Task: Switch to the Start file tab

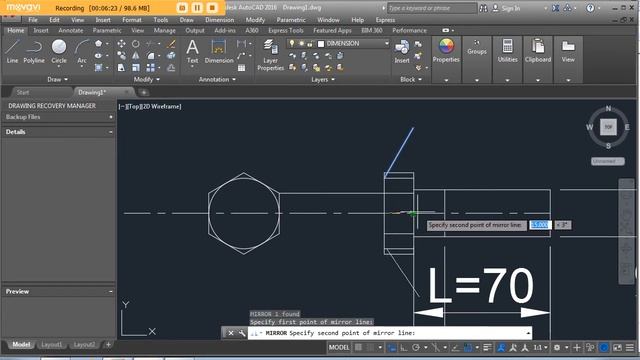Action: point(23,92)
